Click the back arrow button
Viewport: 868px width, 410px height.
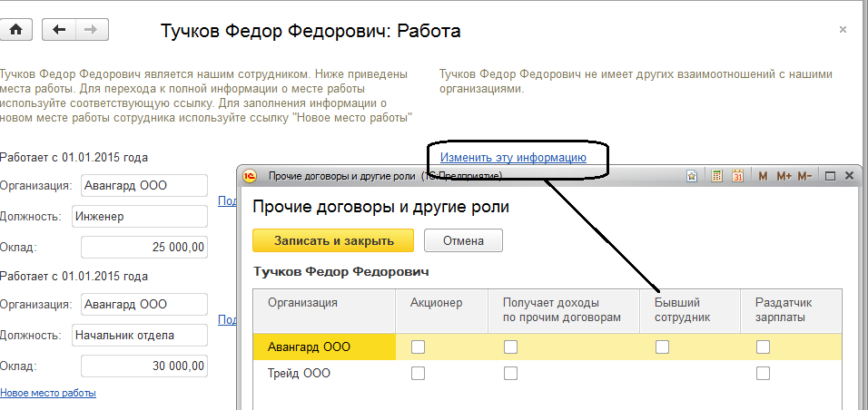[x=60, y=30]
